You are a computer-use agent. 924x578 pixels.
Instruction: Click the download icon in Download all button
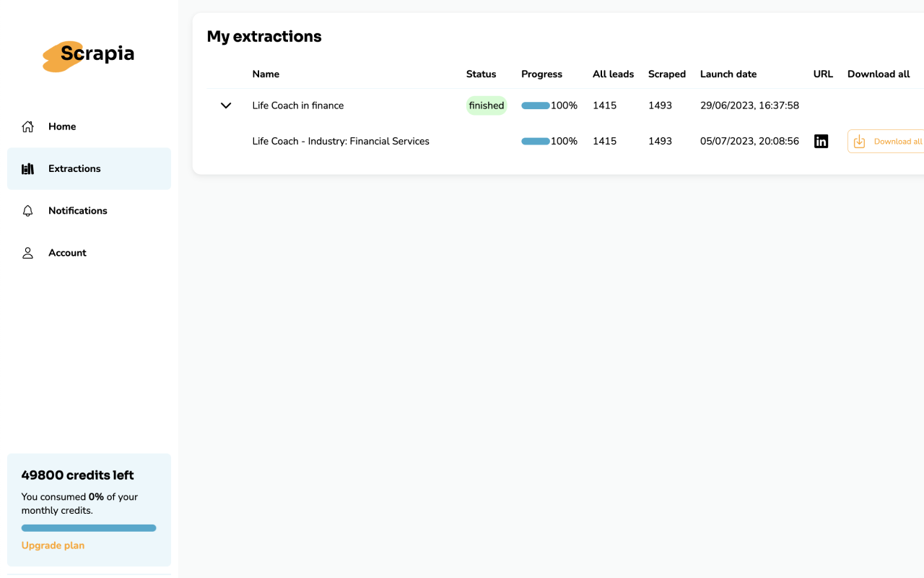coord(859,142)
